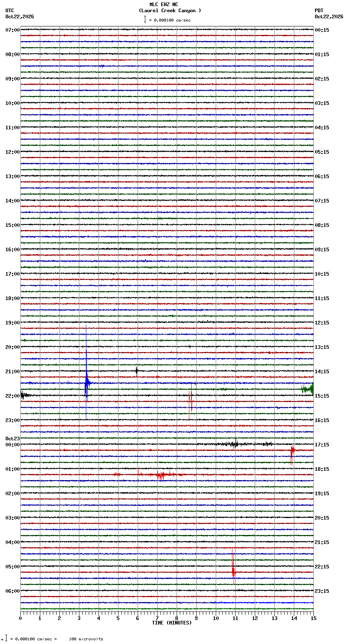Click the UTC timezone header label
The width and height of the screenshot is (346, 644).
(10, 11)
